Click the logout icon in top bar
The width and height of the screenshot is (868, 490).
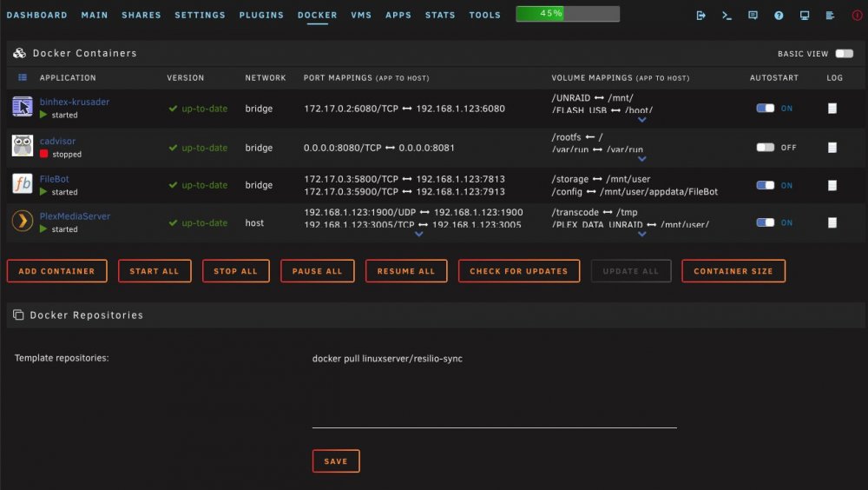(700, 16)
